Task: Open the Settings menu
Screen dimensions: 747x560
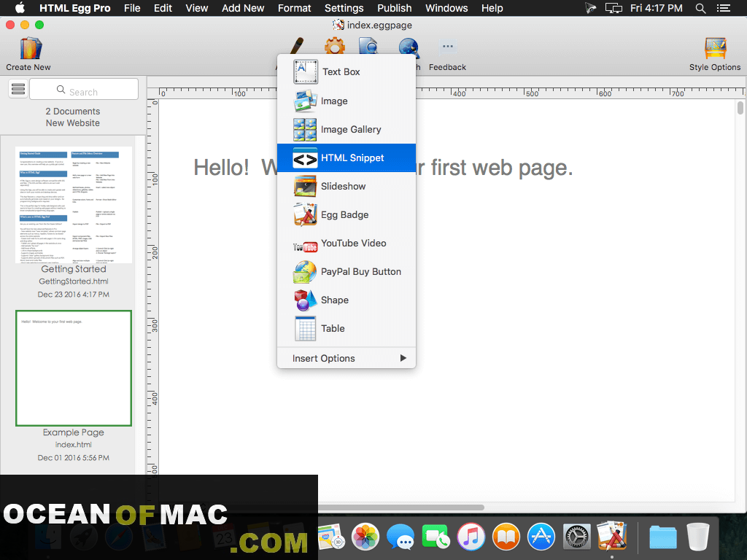Action: tap(344, 8)
